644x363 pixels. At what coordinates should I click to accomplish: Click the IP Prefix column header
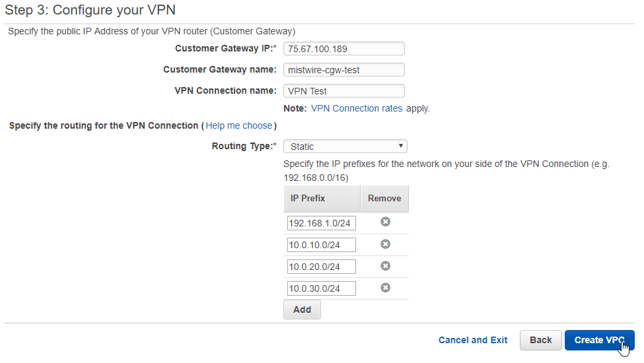322,199
